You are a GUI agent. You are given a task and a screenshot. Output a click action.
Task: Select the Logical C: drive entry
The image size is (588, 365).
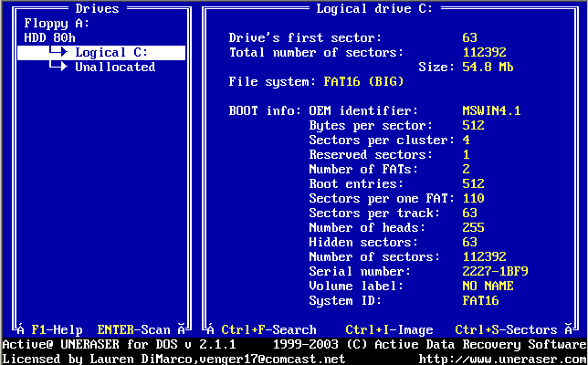[101, 53]
